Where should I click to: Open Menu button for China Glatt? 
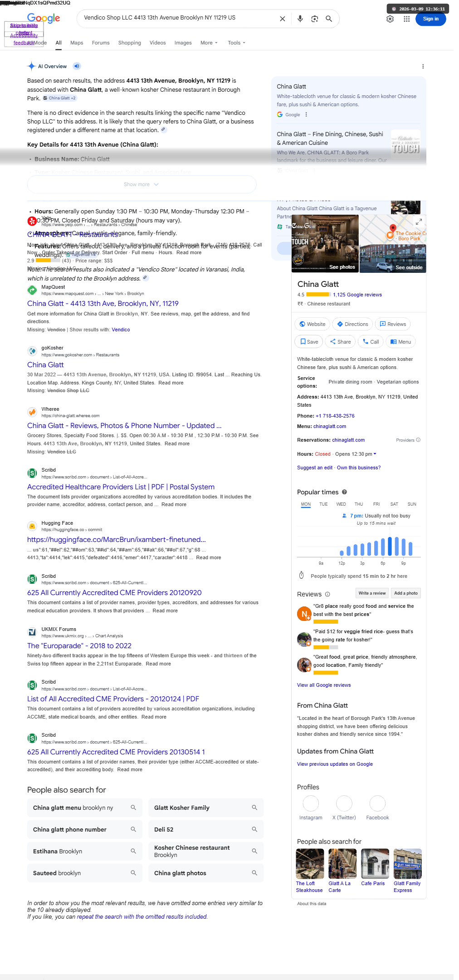click(400, 342)
